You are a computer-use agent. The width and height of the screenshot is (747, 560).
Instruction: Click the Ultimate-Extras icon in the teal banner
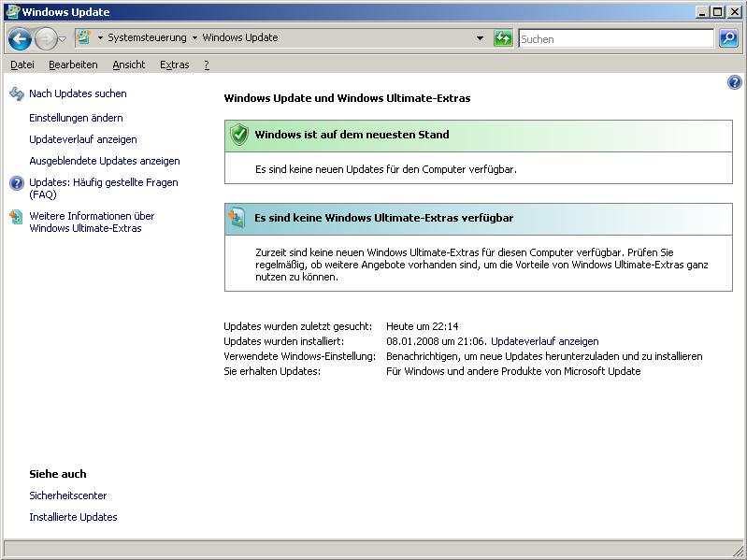click(237, 218)
